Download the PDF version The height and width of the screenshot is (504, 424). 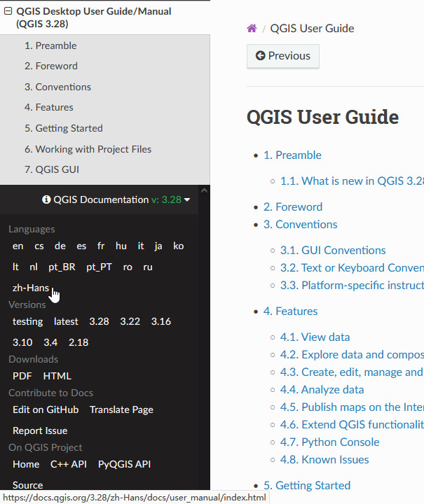click(x=22, y=376)
